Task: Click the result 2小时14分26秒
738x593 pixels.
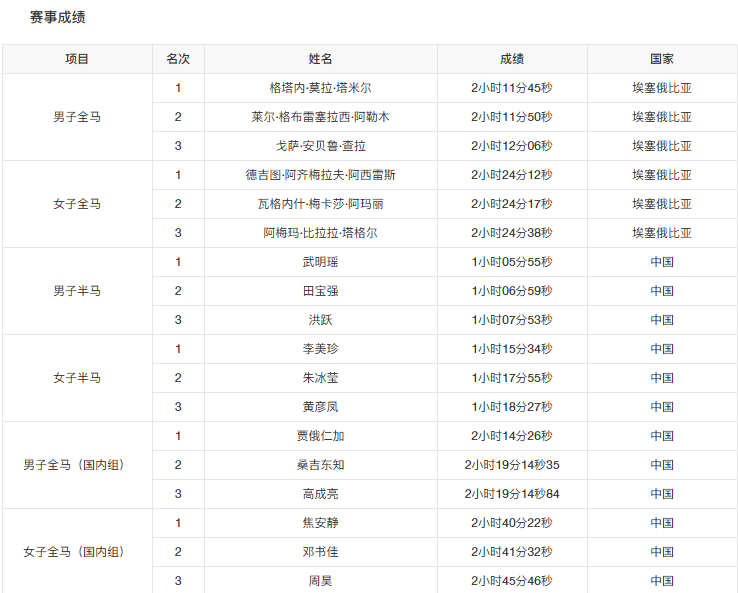Action: coord(512,436)
